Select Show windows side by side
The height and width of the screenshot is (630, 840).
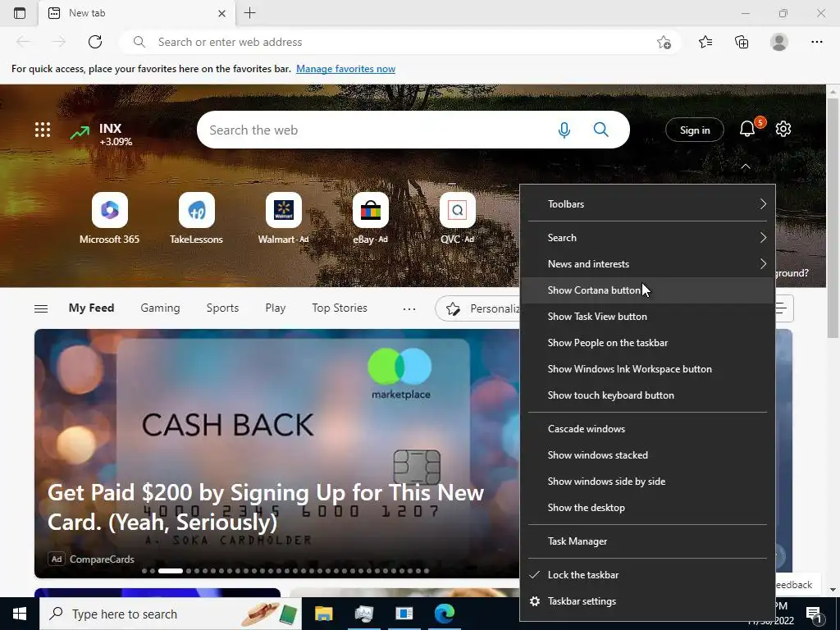647,482
